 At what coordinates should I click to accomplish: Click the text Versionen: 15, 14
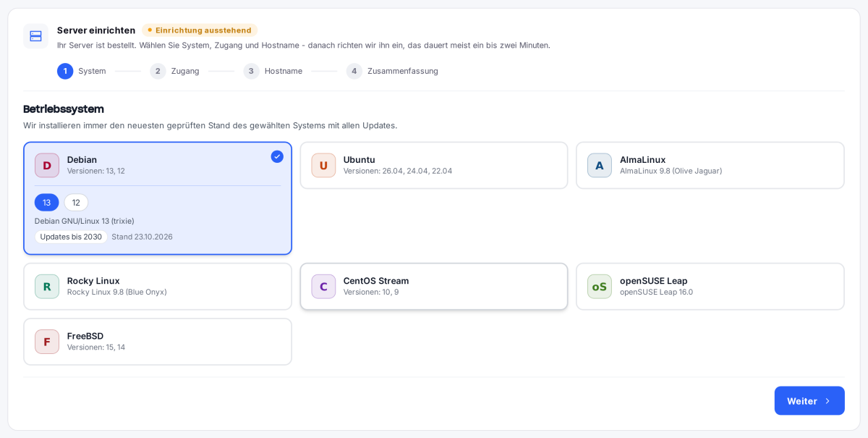point(96,348)
